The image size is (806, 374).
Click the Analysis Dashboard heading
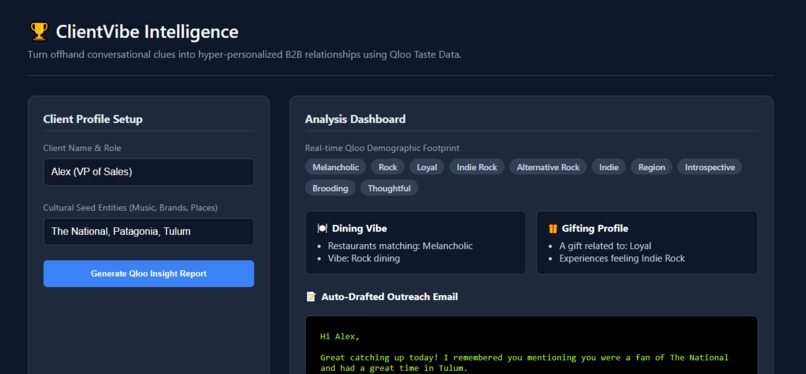pos(355,119)
